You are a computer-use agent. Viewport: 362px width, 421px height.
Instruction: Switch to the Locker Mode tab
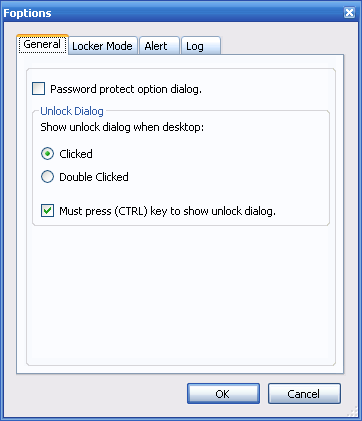[x=102, y=46]
